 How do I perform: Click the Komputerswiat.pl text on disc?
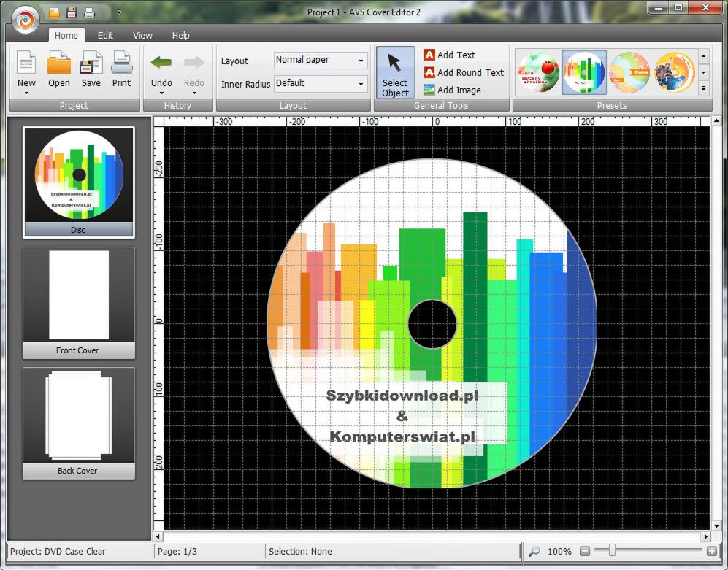click(402, 436)
